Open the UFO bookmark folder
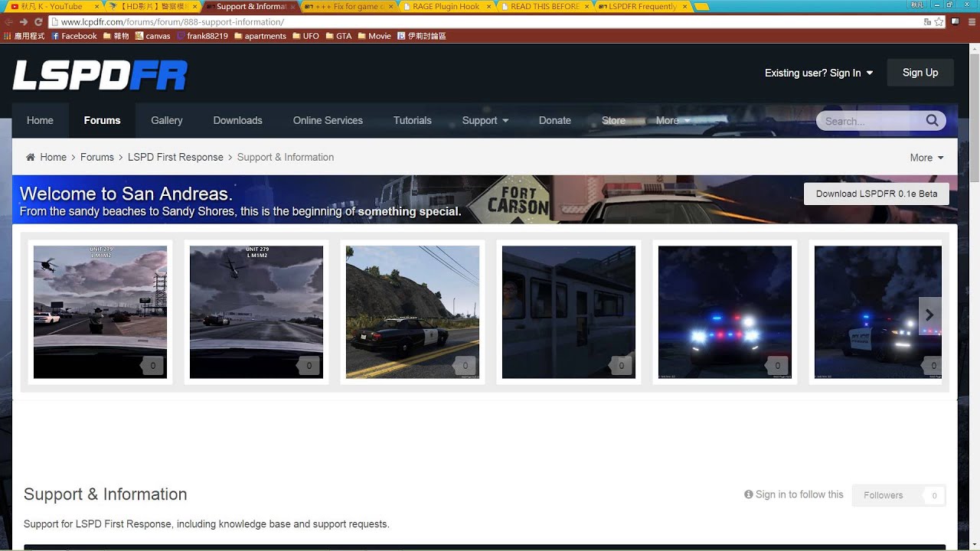The image size is (980, 551). pos(305,36)
